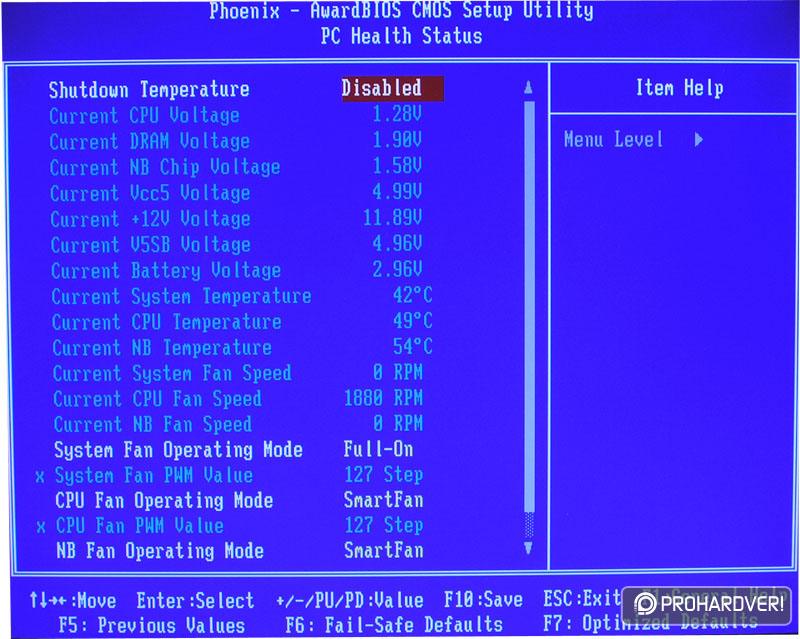Click the Current CPU Temperature label
800x639 pixels.
[166, 323]
